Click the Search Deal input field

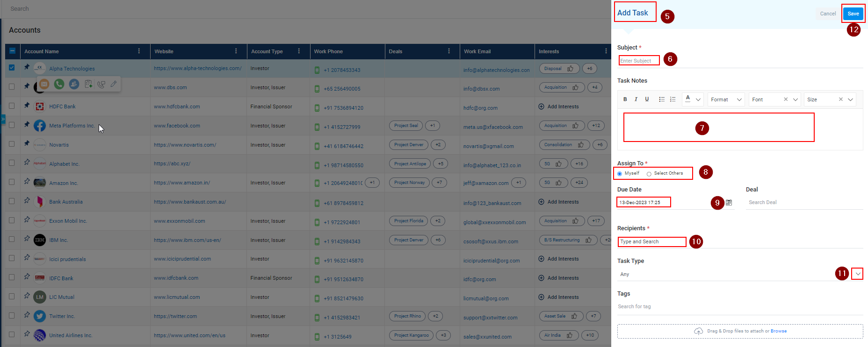[804, 202]
